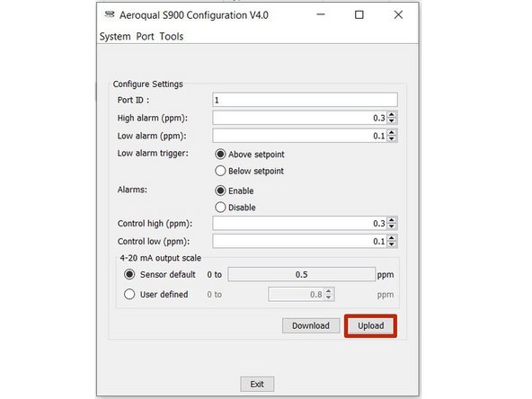Click the Upload button
Viewport: 532px width, 399px height.
click(x=371, y=325)
